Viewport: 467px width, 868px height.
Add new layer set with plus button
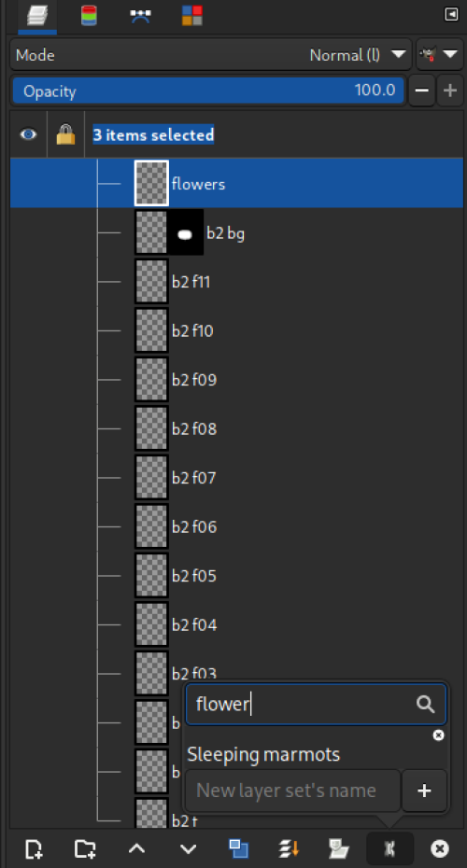pos(424,791)
